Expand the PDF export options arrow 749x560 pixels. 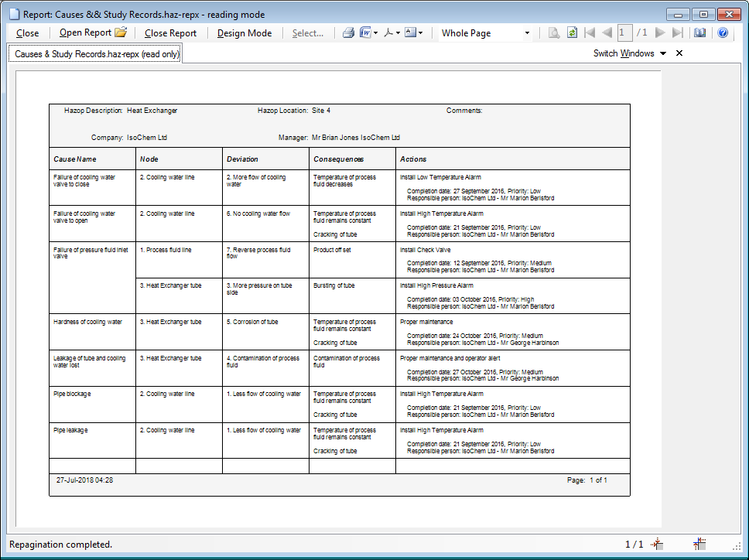(x=398, y=33)
